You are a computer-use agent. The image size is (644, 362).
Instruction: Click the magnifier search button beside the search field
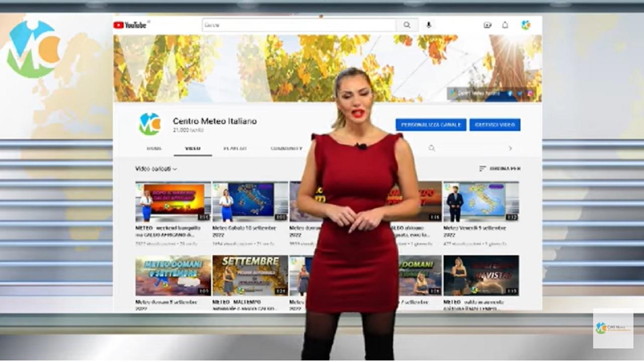pos(407,25)
